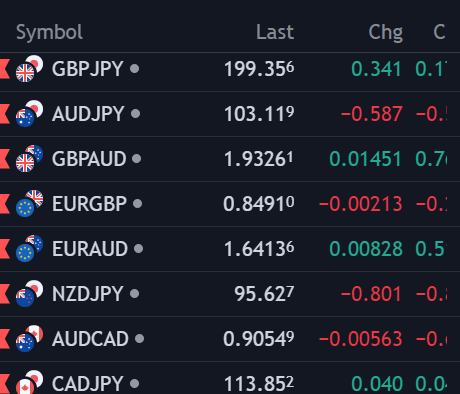This screenshot has width=460, height=394.
Task: Select the GBPAUD symbol row
Action: tap(230, 159)
